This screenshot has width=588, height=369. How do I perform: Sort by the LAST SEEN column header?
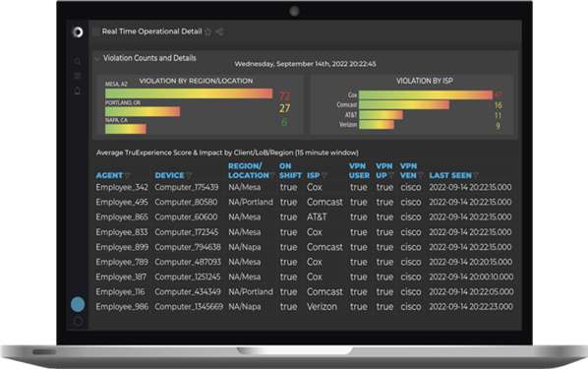[x=450, y=175]
